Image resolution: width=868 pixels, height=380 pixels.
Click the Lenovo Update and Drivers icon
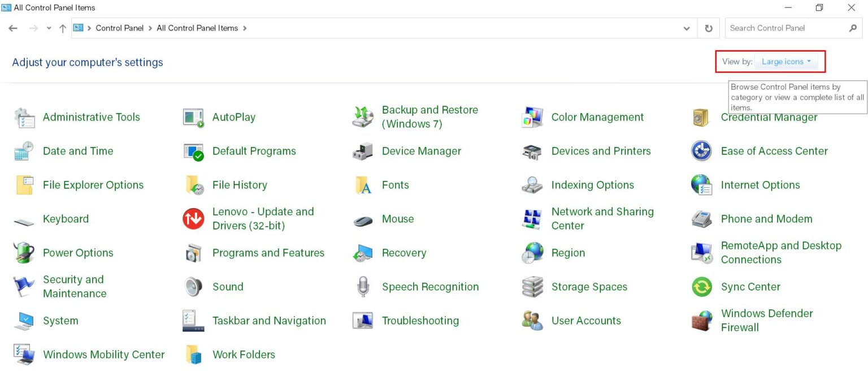pyautogui.click(x=193, y=219)
